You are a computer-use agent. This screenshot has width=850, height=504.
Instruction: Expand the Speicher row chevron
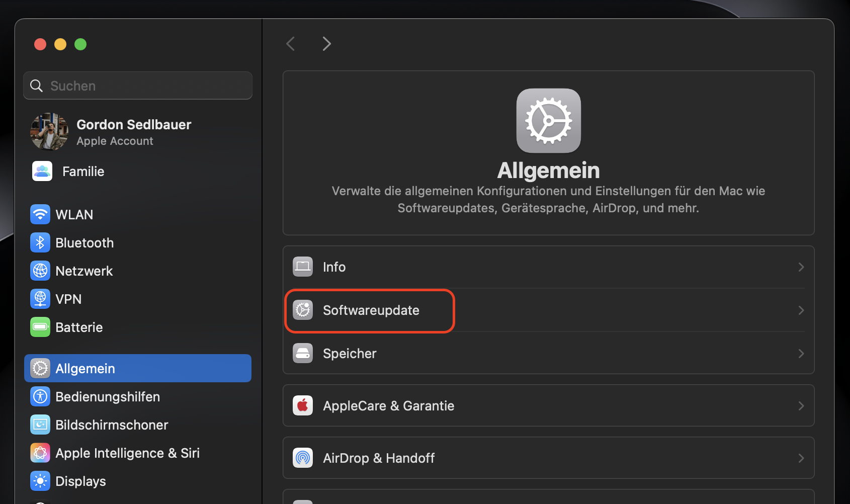click(x=801, y=353)
